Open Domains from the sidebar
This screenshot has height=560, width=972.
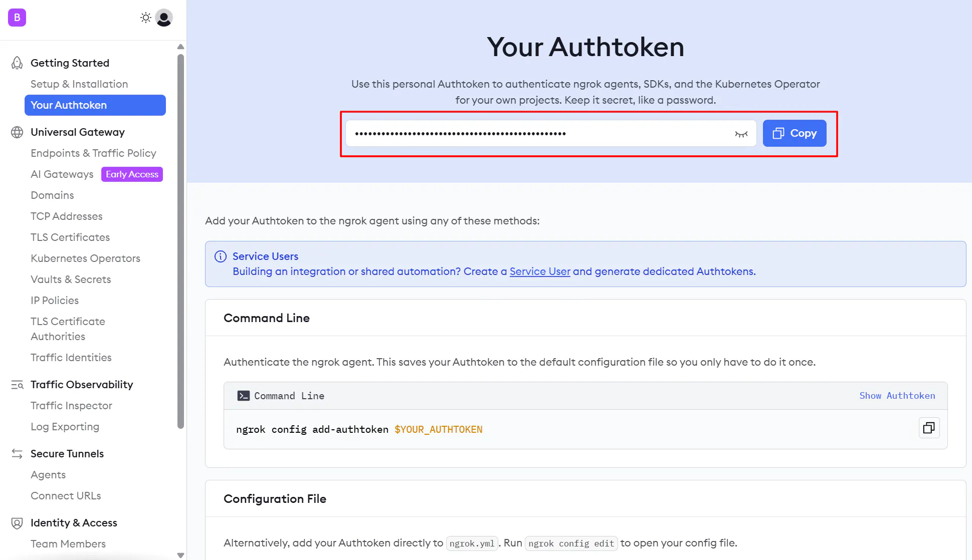[52, 195]
